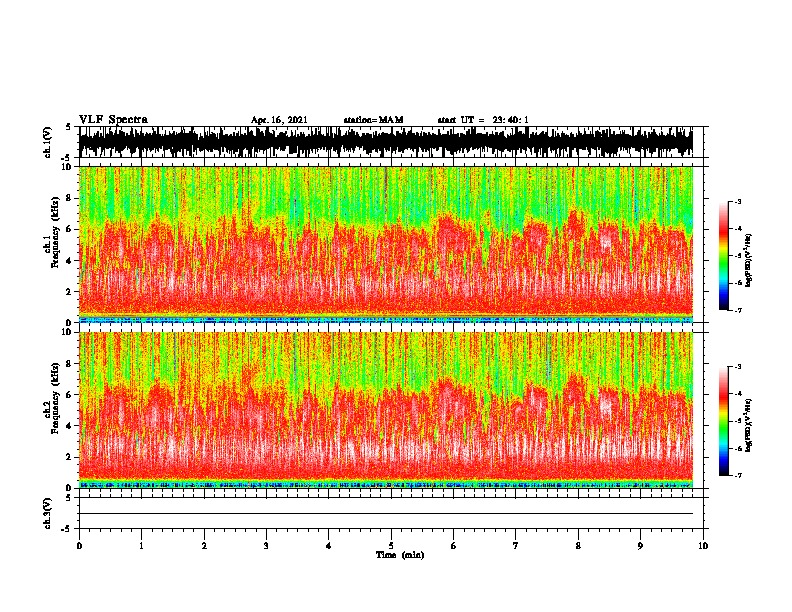Click the ch.1 spectrogram color scale bar
Screen dimensions: 792x612
(x=724, y=256)
